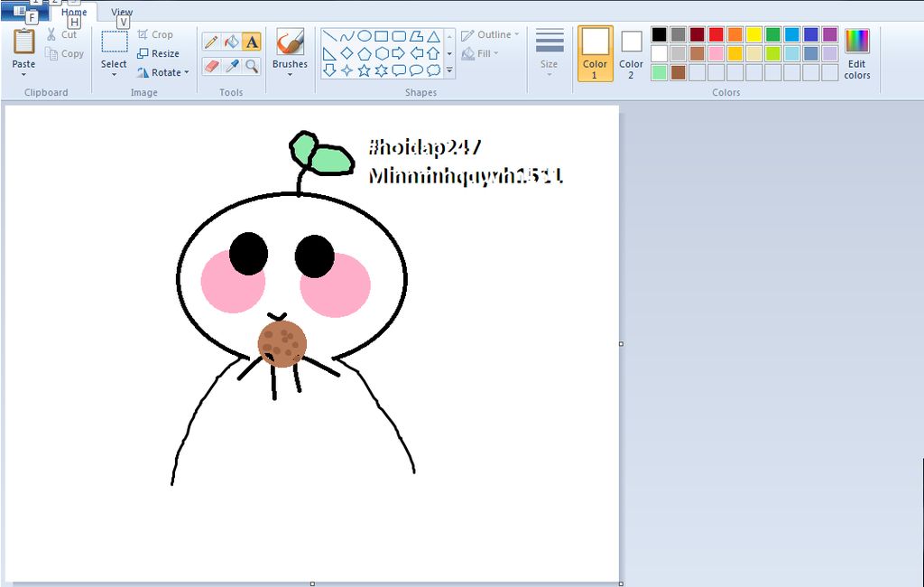Choose the Rounded rectangular callout shape
Viewport: 924px width, 587px height.
(x=399, y=70)
